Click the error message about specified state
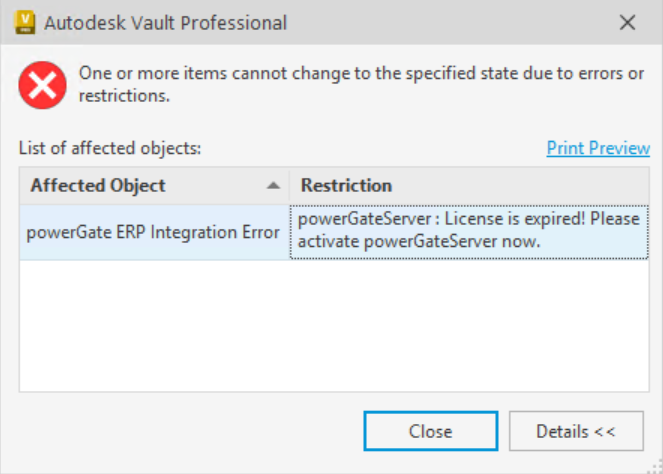 [362, 85]
